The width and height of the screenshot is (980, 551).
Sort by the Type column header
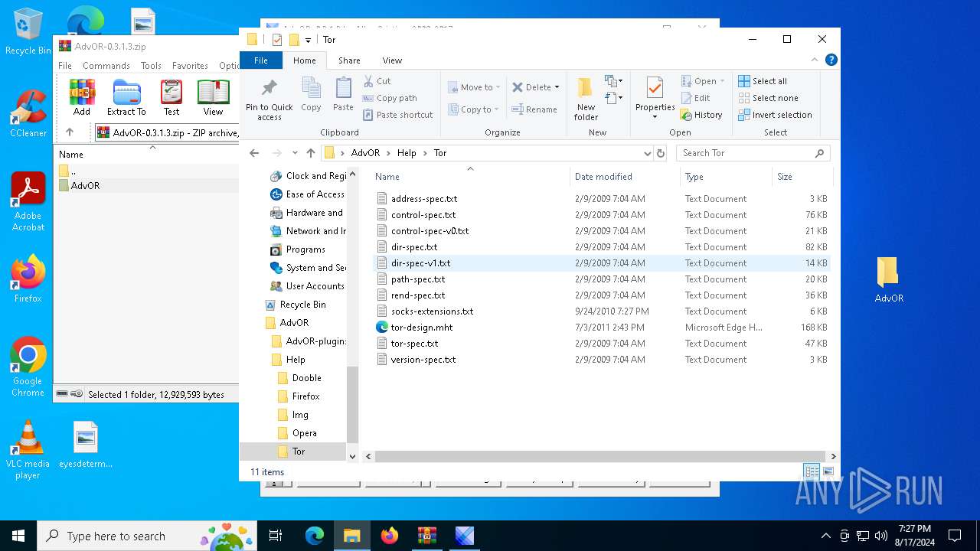click(726, 177)
